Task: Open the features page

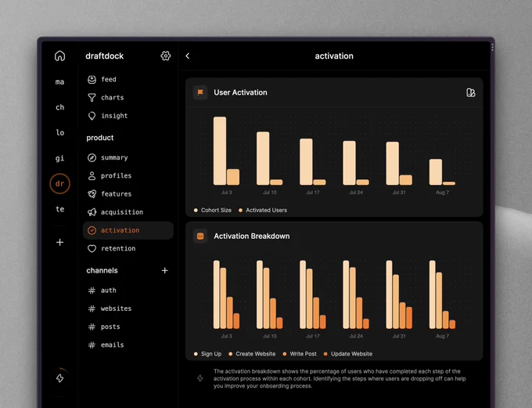Action: 128,194
